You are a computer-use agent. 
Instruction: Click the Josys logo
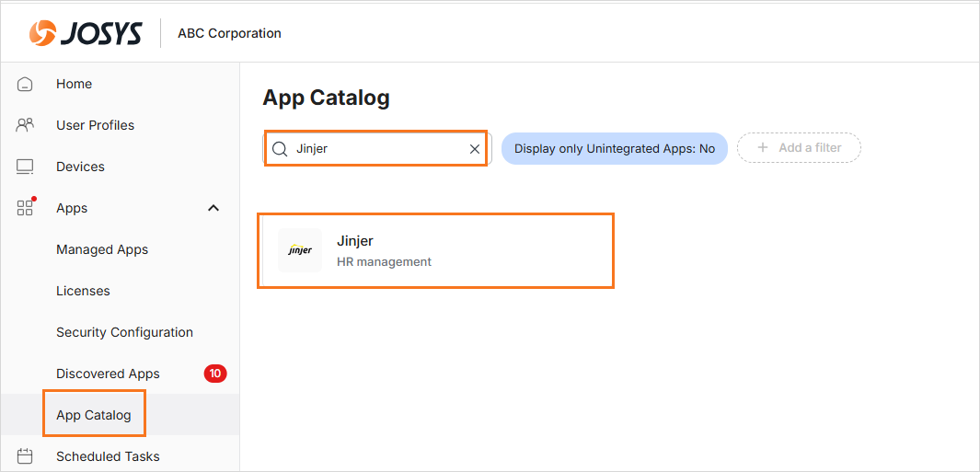pos(86,33)
